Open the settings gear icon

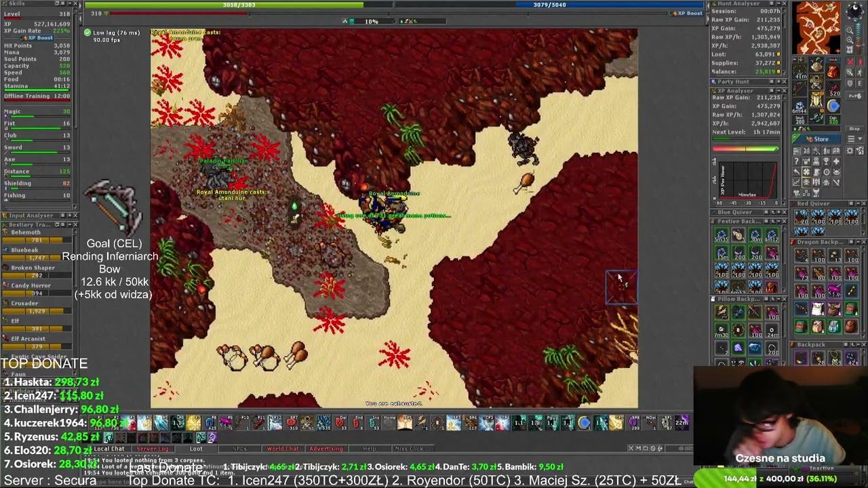tap(850, 151)
